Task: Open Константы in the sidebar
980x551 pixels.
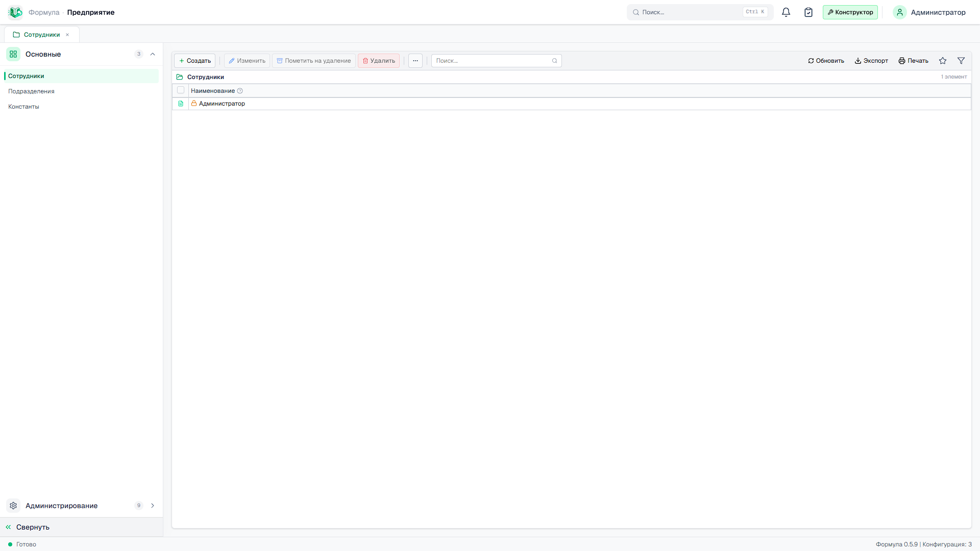Action: tap(23, 107)
